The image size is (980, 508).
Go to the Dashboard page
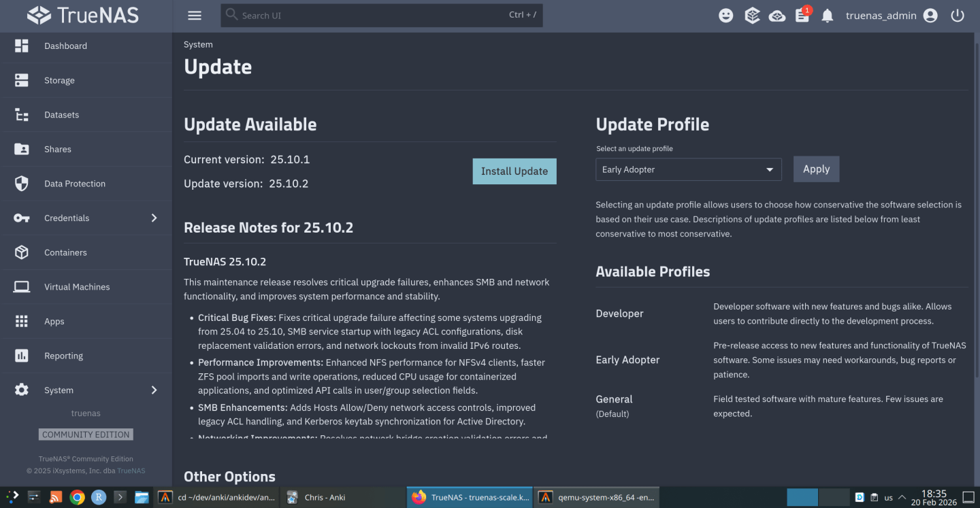point(65,46)
